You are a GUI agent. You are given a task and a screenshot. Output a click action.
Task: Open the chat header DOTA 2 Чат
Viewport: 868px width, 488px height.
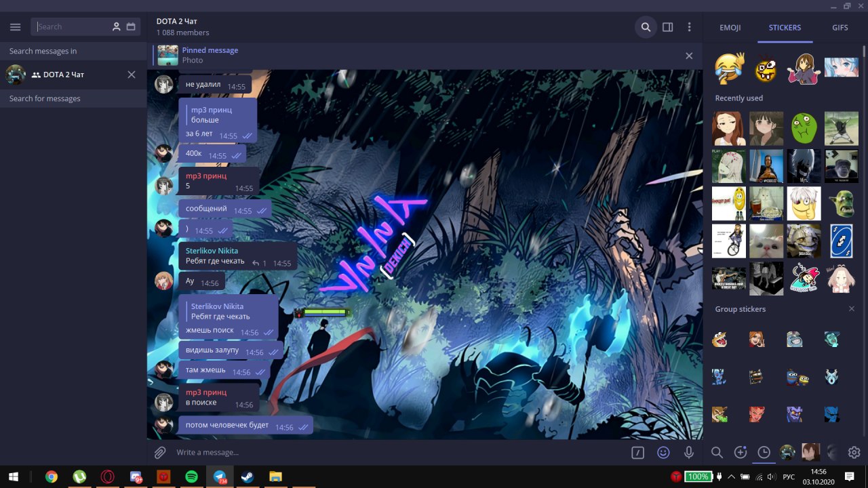(x=177, y=22)
